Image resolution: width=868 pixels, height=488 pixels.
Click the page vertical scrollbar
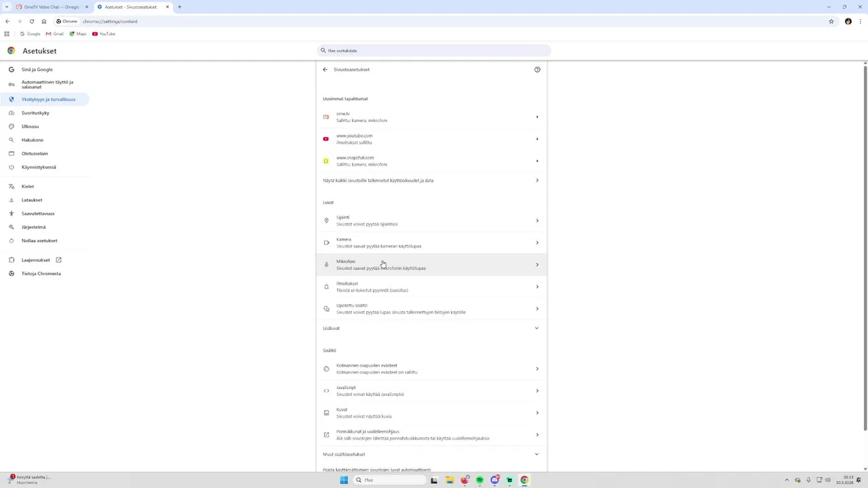865,247
